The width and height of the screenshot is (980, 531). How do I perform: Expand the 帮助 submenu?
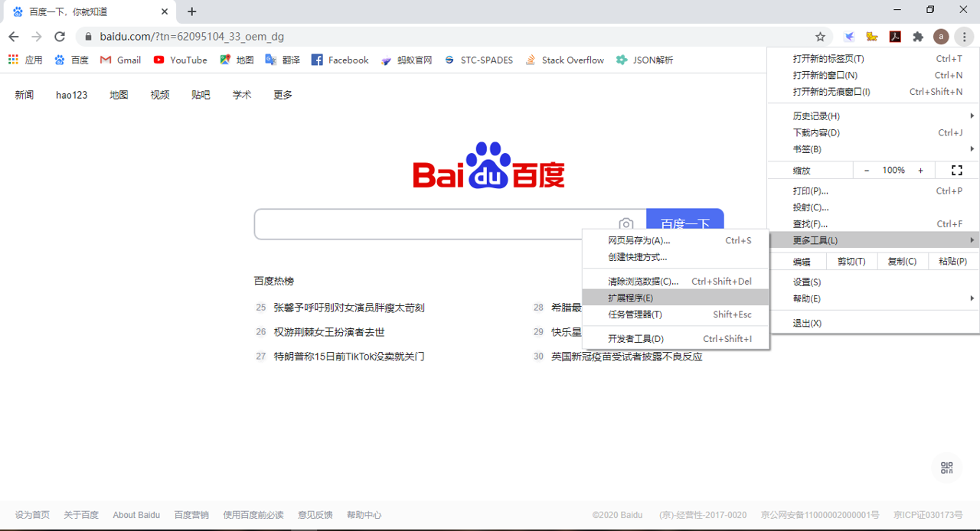click(x=874, y=298)
